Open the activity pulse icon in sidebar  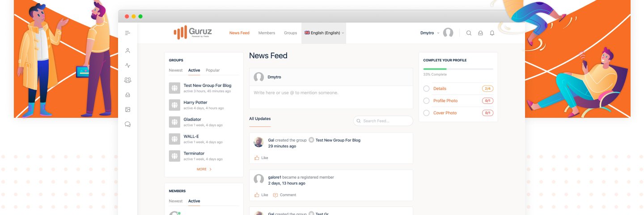pyautogui.click(x=127, y=65)
